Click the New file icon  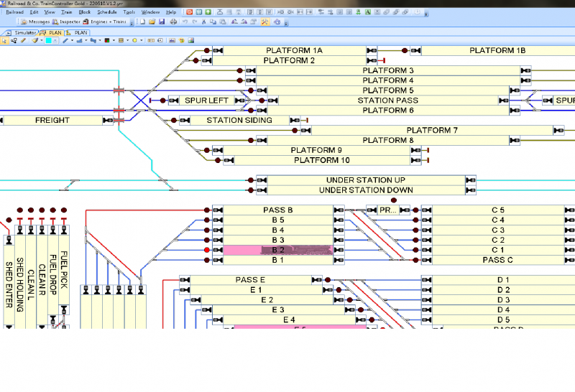coord(143,22)
